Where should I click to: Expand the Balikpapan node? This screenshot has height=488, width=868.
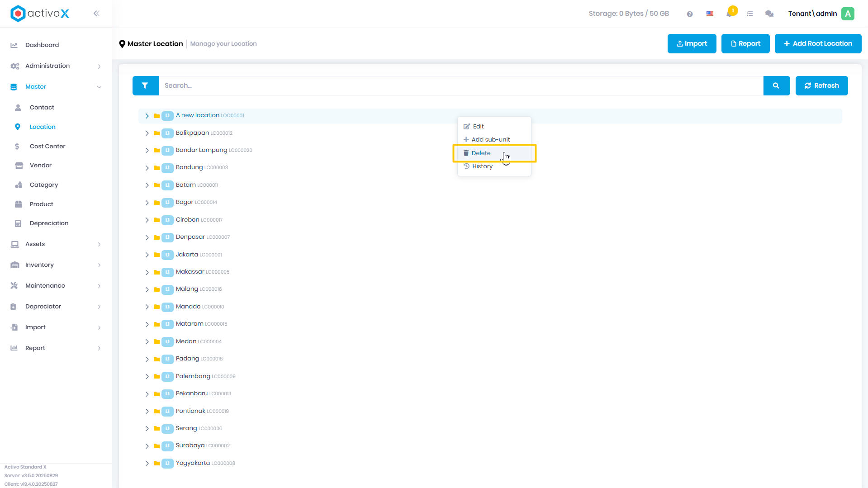tap(147, 133)
